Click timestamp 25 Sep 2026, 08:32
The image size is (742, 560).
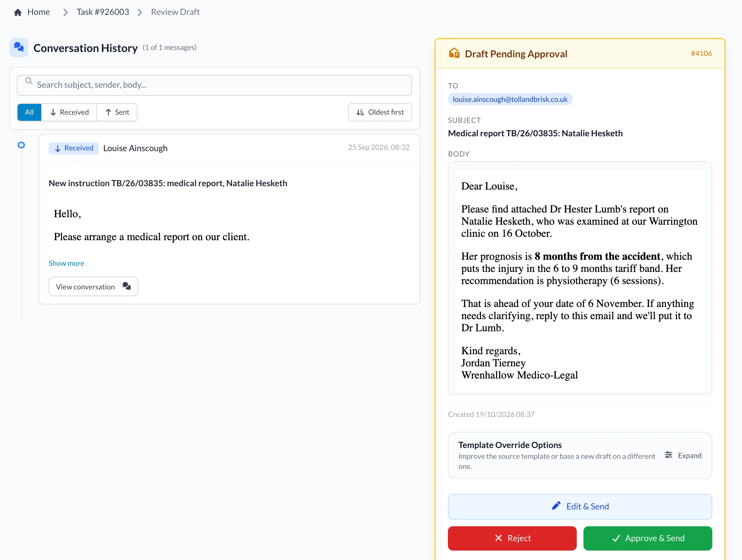[378, 147]
